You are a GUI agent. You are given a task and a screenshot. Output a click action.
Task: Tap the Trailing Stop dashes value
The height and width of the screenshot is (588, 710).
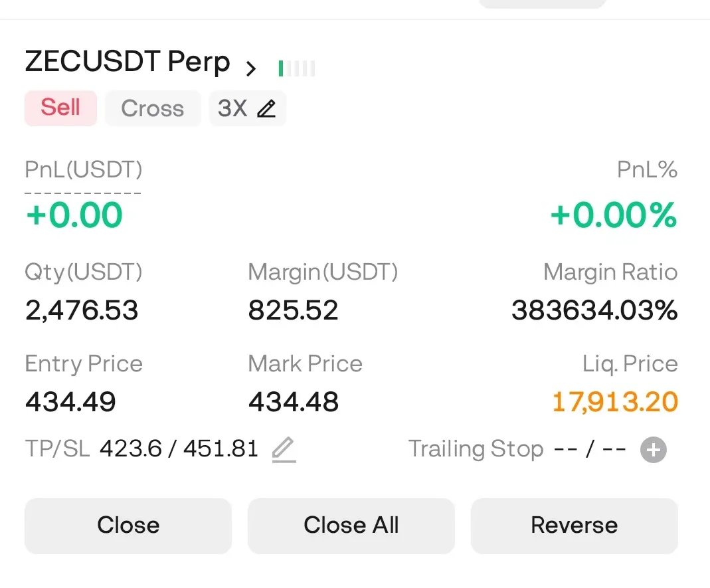click(590, 450)
